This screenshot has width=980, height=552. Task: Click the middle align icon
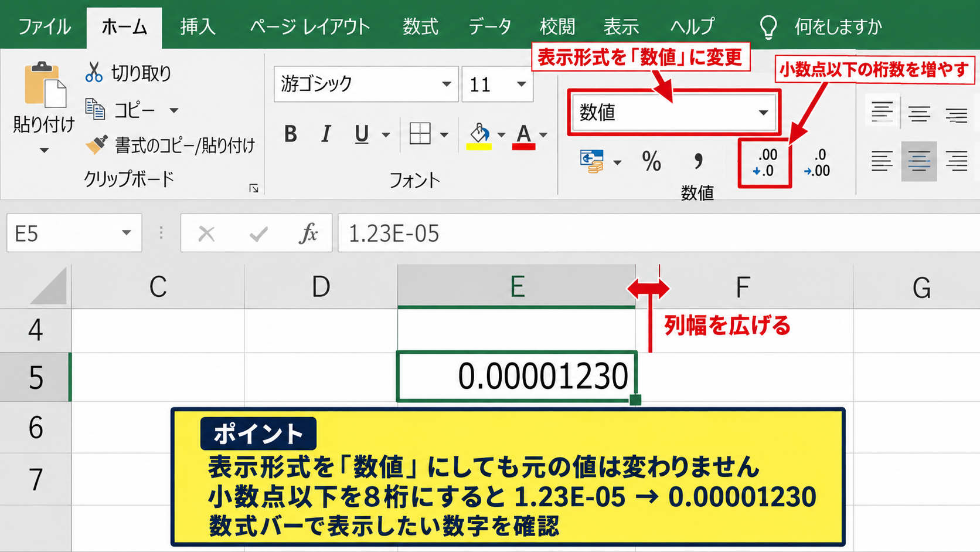919,113
